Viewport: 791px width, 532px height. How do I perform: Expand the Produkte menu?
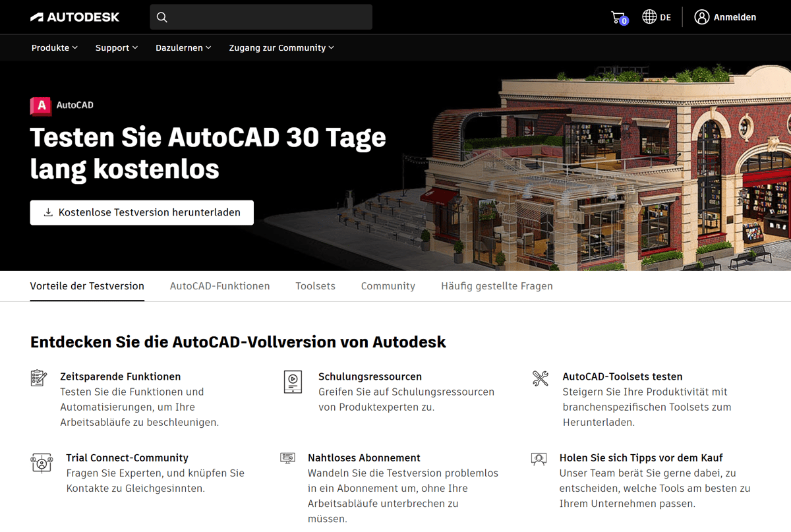(x=55, y=47)
